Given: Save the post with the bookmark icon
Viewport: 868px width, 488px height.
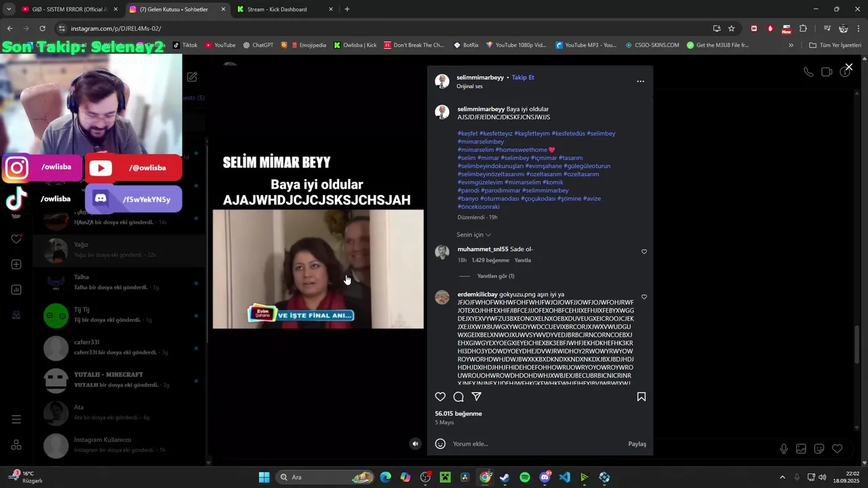Looking at the screenshot, I should click(x=642, y=397).
